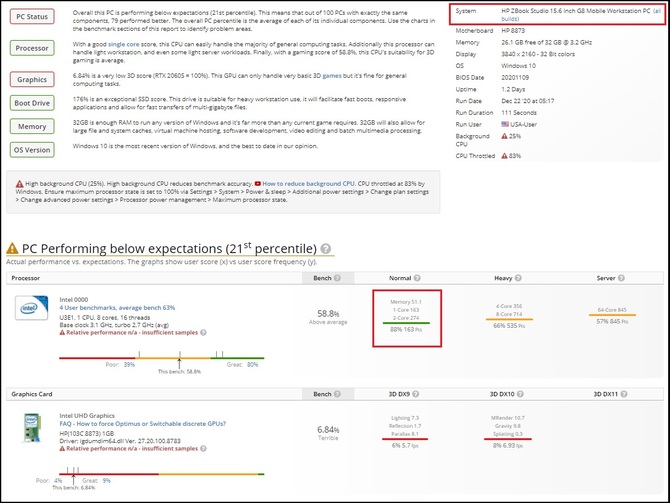Click the Windows 10 OS value
Viewport: 670px width, 503px height.
coord(518,66)
